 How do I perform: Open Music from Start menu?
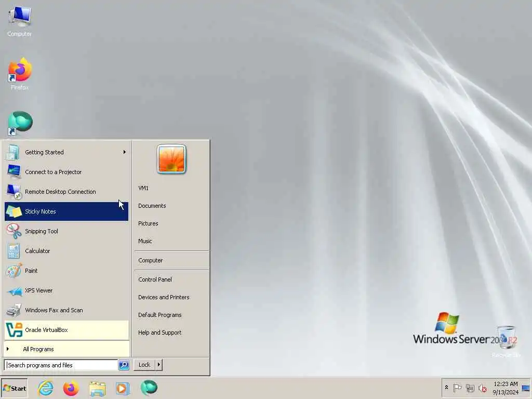145,241
